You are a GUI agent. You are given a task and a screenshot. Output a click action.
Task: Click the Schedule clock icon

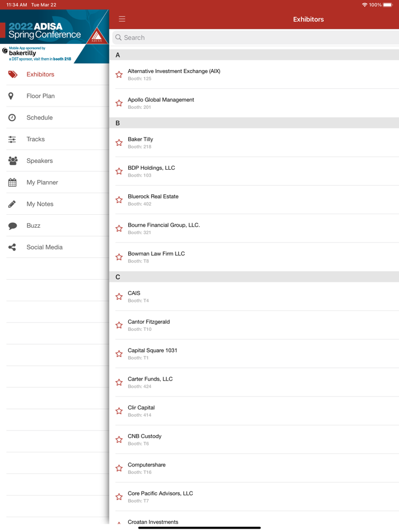pyautogui.click(x=12, y=117)
